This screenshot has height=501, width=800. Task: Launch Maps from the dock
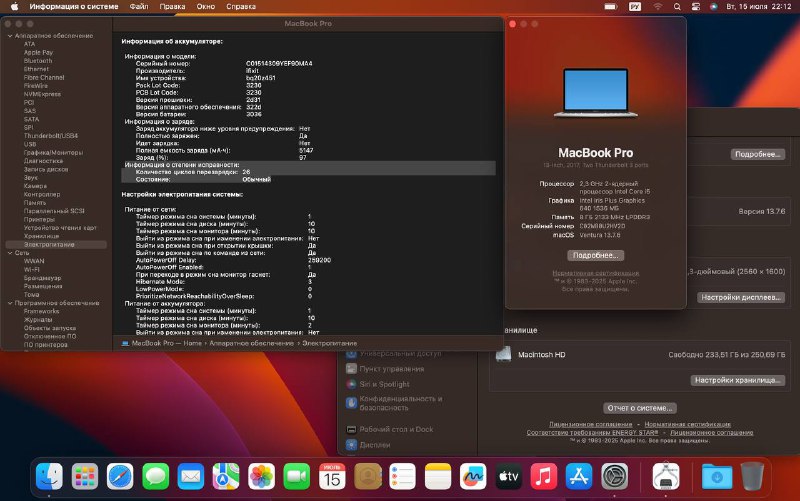pos(226,476)
